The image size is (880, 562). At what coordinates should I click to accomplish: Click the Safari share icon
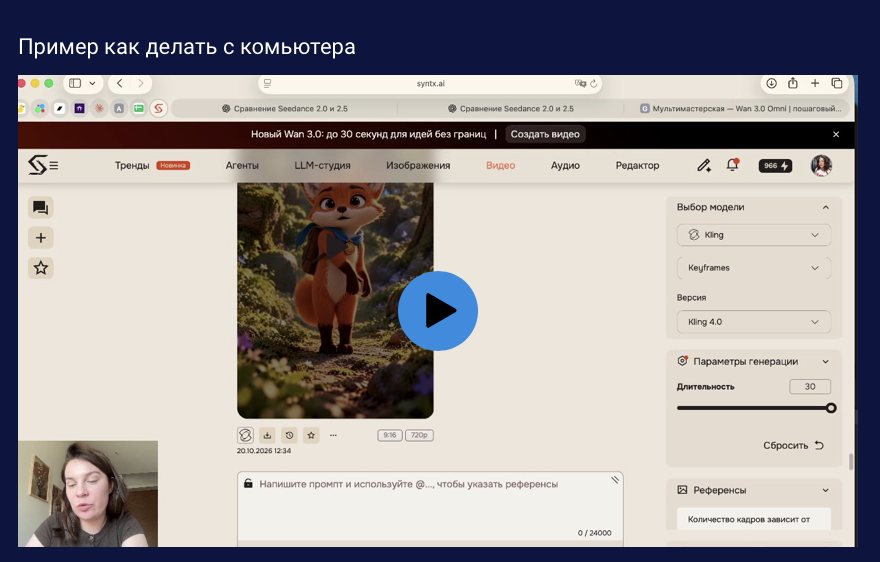click(792, 83)
